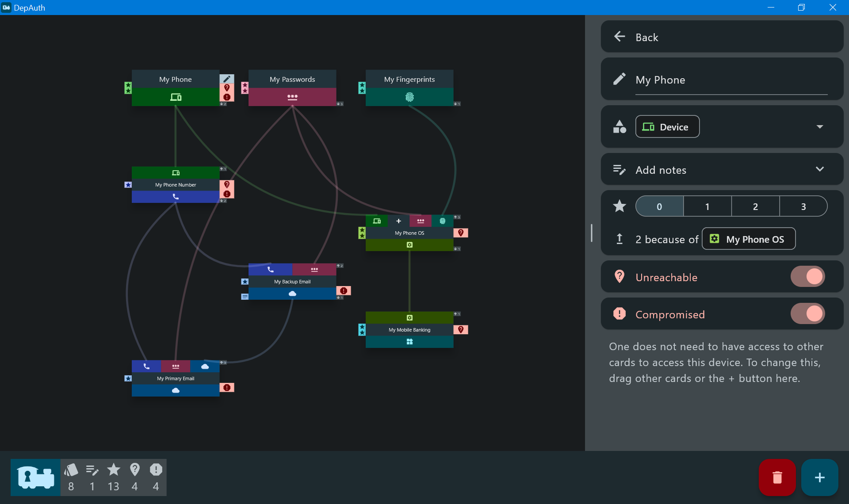Select importance level 0
The image size is (849, 504).
pos(659,206)
